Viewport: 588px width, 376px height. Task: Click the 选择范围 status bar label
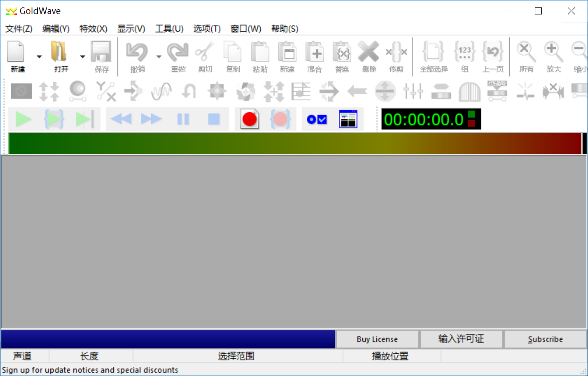[236, 356]
